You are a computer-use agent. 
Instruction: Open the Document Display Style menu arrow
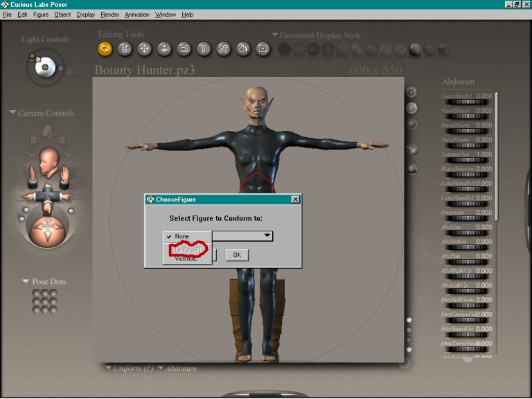tap(275, 35)
